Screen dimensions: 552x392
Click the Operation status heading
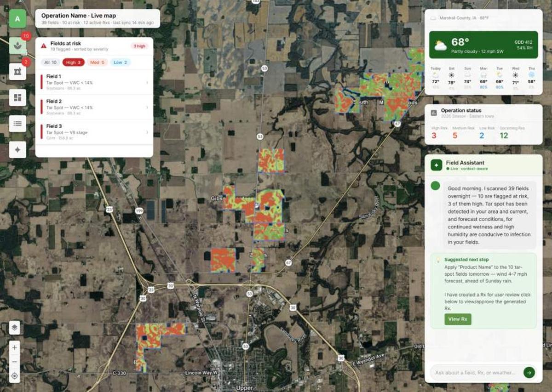461,110
